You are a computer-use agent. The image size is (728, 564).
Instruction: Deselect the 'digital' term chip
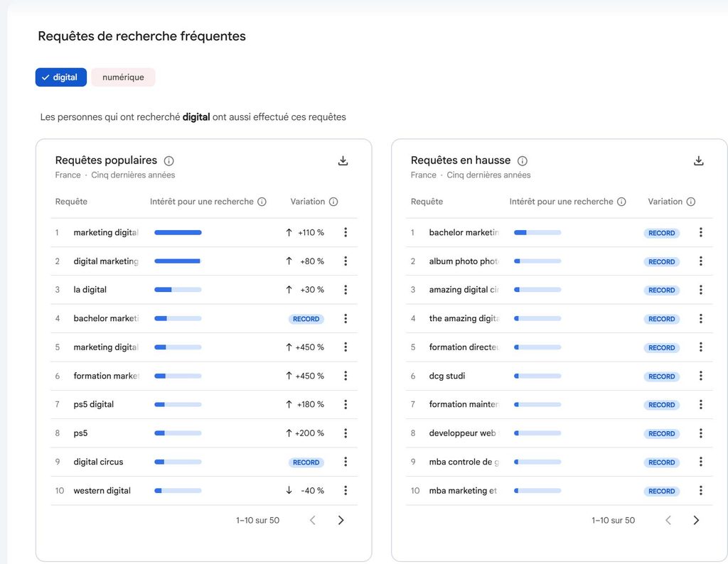(x=61, y=77)
